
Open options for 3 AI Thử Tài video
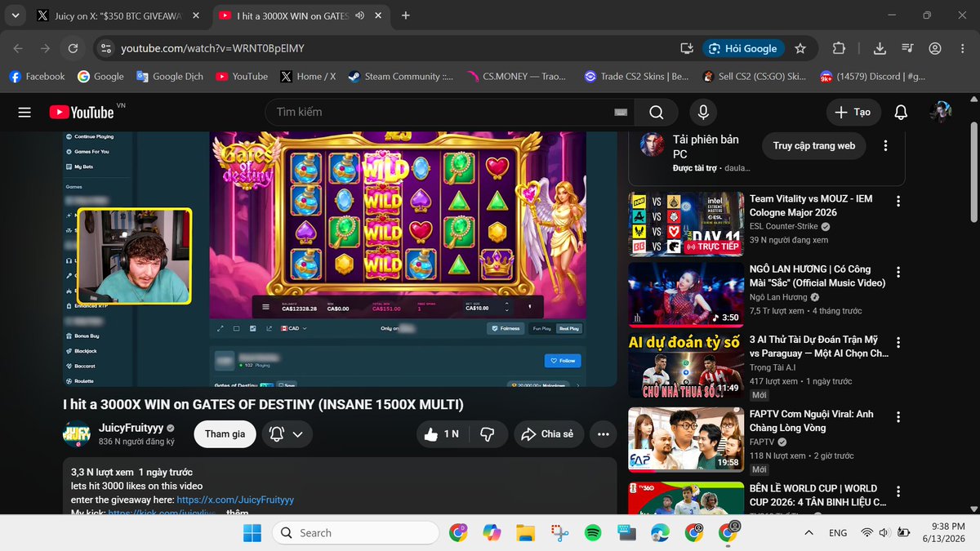click(898, 343)
